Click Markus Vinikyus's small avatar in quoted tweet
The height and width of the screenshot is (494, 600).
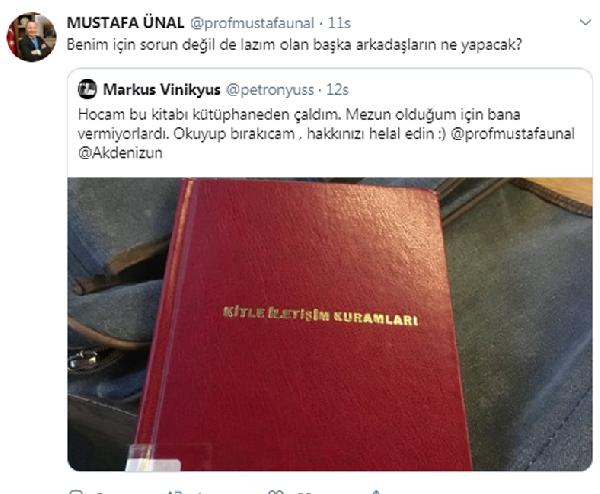click(x=87, y=89)
